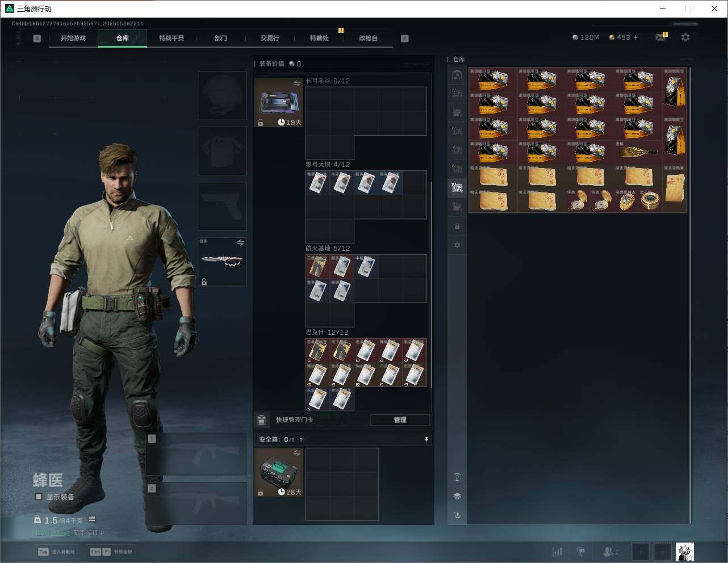The width and height of the screenshot is (728, 563).
Task: Switch to the 改枪台 tab
Action: 368,38
